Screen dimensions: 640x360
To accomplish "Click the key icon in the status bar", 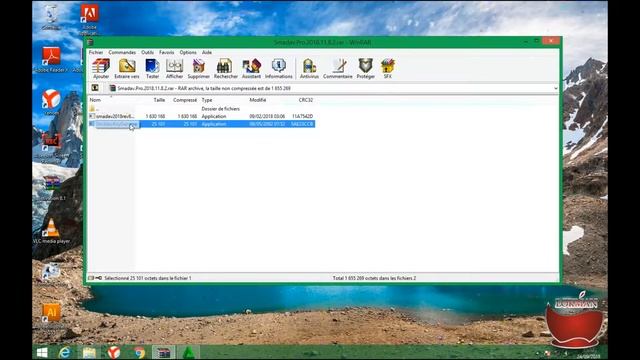I will pos(98,278).
